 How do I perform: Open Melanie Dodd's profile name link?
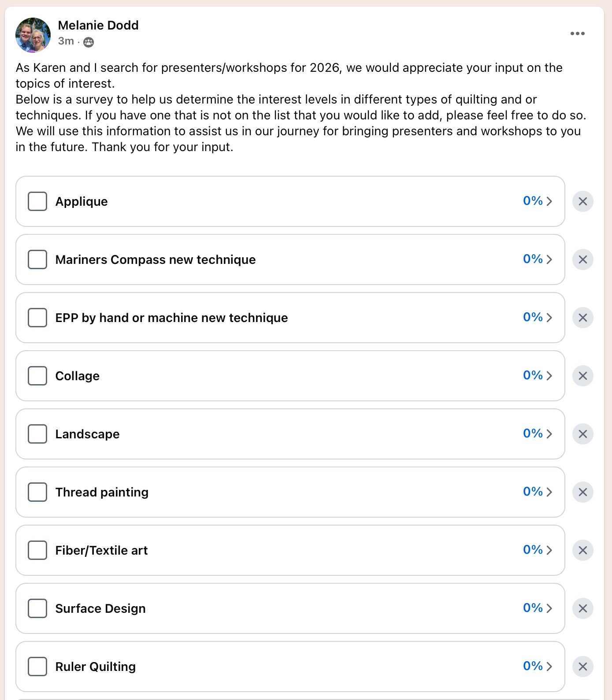[x=98, y=26]
